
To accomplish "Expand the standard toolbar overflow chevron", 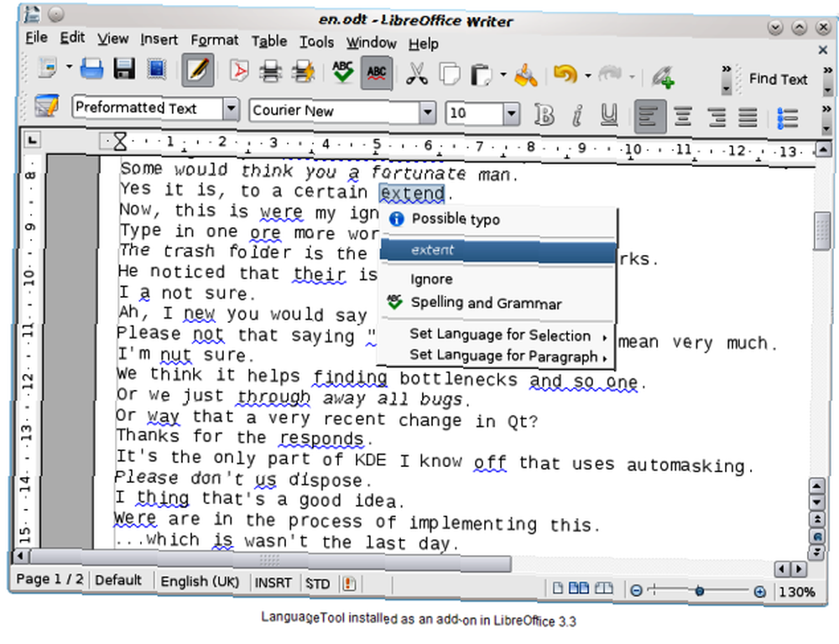I will (726, 79).
